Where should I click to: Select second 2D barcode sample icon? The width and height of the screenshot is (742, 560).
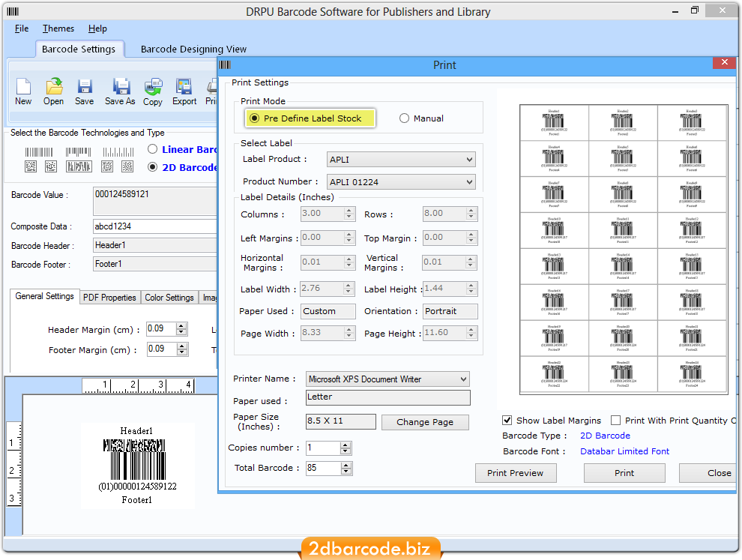(51, 166)
